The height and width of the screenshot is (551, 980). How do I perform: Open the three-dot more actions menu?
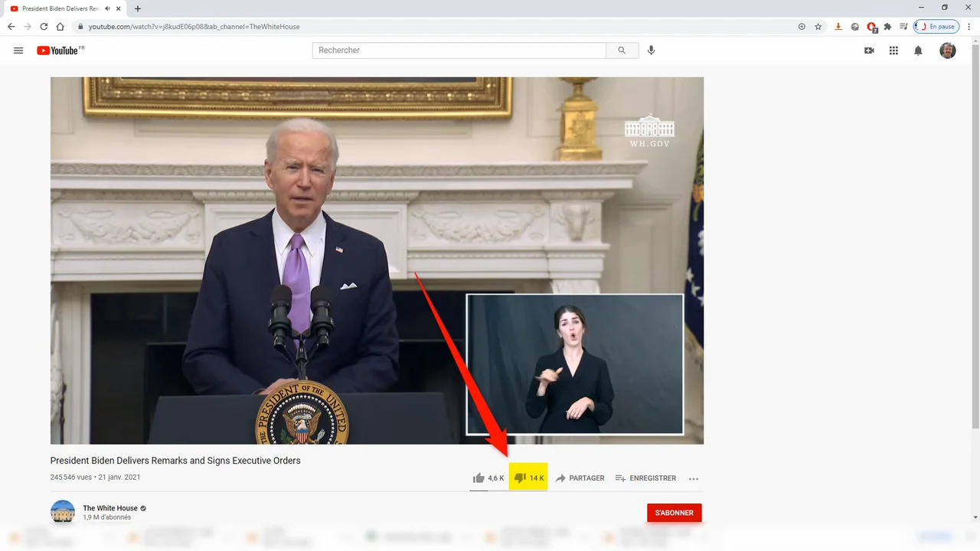(694, 479)
